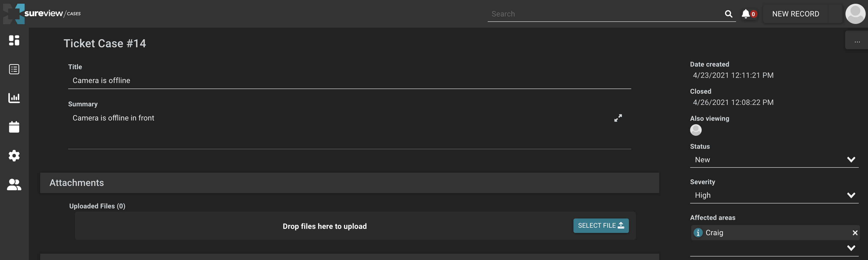The image size is (868, 260).
Task: Click the NEW RECORD button
Action: pos(795,14)
